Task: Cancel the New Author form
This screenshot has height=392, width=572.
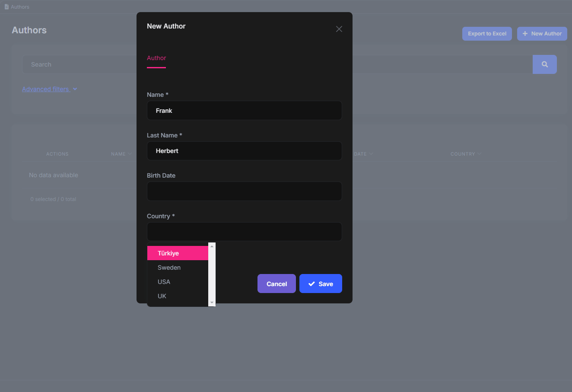Action: (276, 284)
